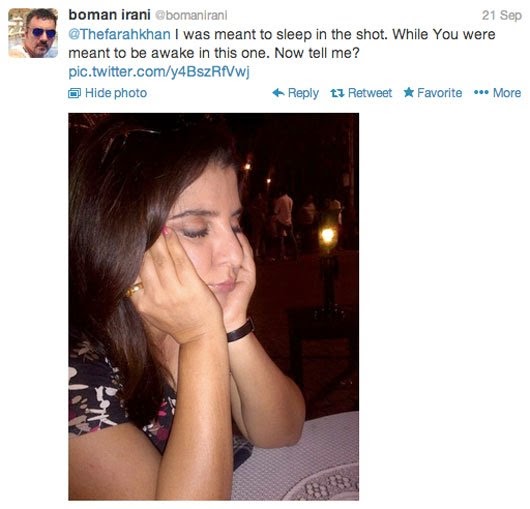Click the Retweet arrows icon
Screen dimensions: 530x509
tap(337, 93)
